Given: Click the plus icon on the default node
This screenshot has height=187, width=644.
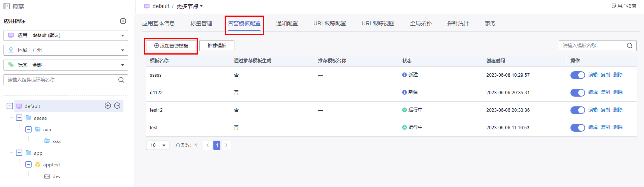Looking at the screenshot, I should [x=108, y=106].
